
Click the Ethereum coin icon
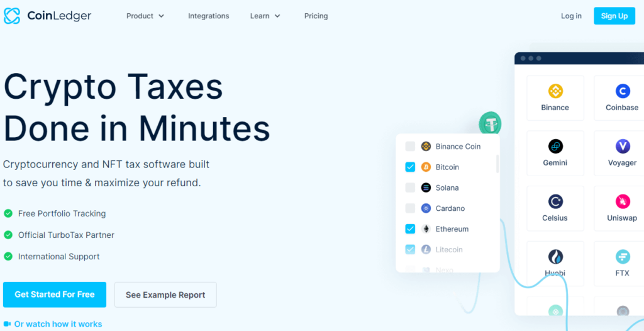(x=426, y=228)
